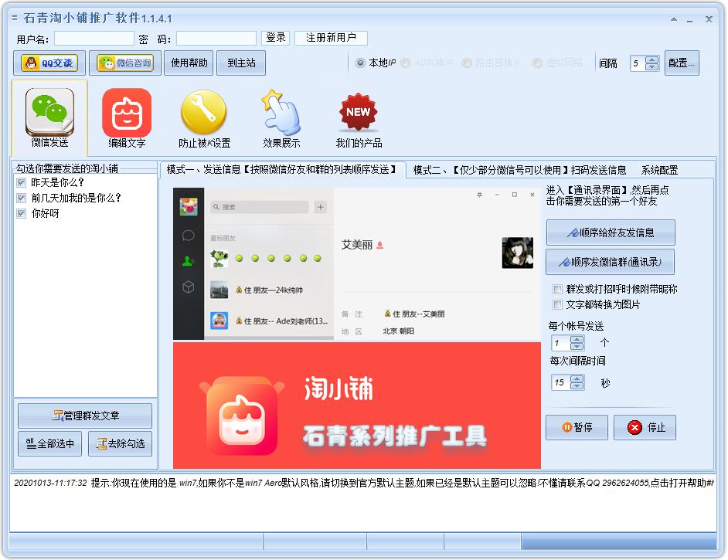
Task: Click the 每次间隔时间 value field showing 15
Action: pos(561,383)
